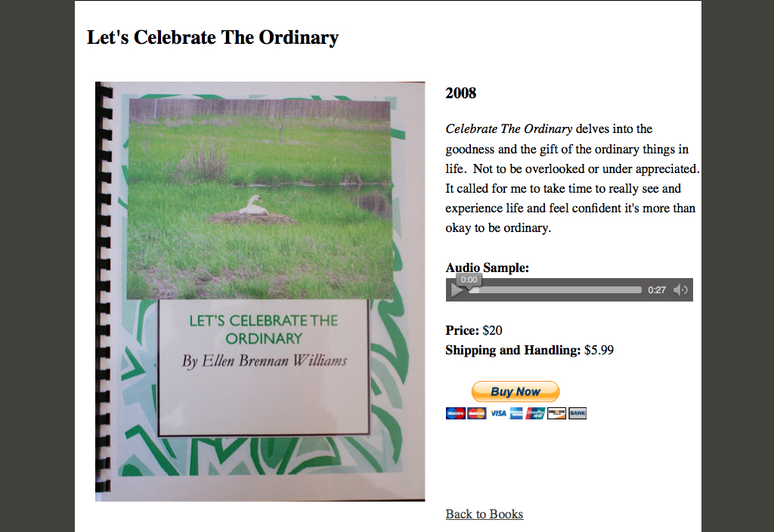This screenshot has height=532, width=774.
Task: Click the 2008 year heading
Action: [x=460, y=93]
